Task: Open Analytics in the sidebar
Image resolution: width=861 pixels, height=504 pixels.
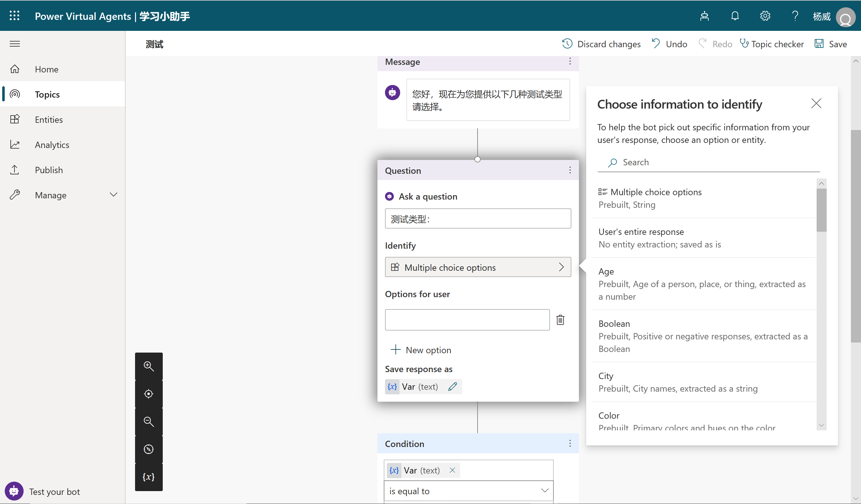Action: (52, 144)
